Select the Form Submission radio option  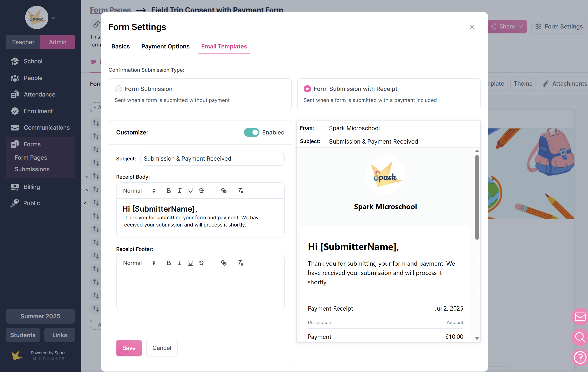[118, 89]
